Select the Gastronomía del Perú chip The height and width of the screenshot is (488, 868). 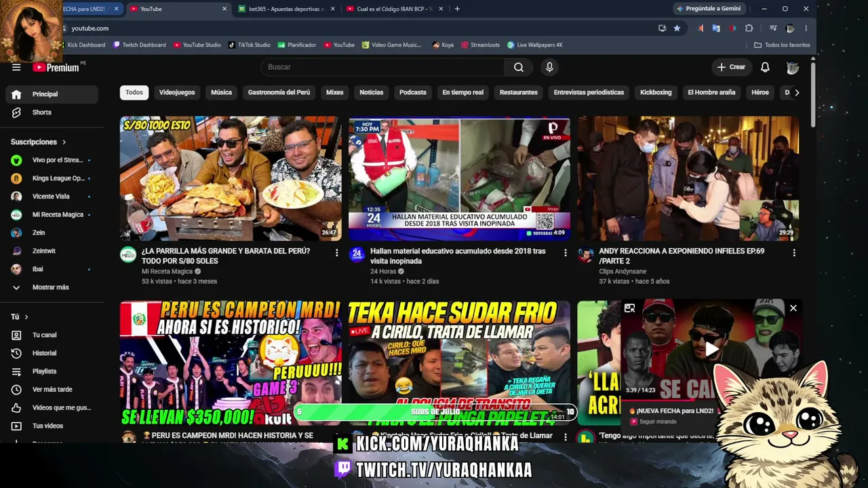point(279,93)
